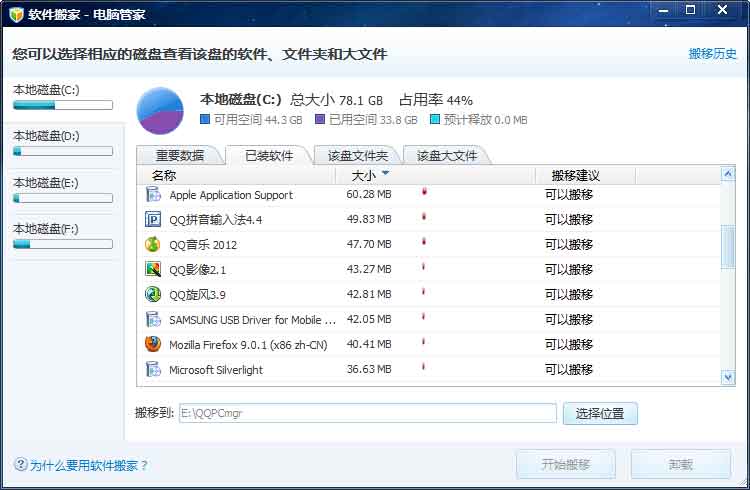Click the Apple Application Support icon
750x490 pixels.
pos(153,195)
